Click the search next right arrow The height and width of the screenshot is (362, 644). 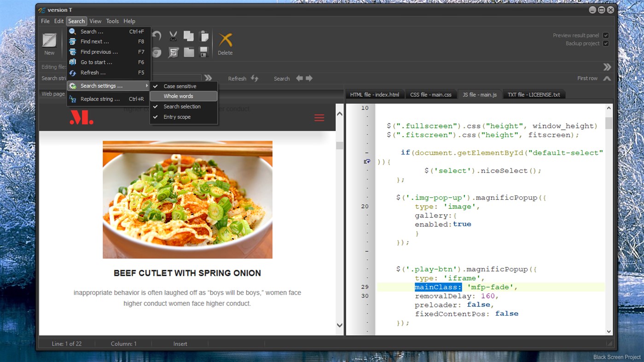click(309, 78)
